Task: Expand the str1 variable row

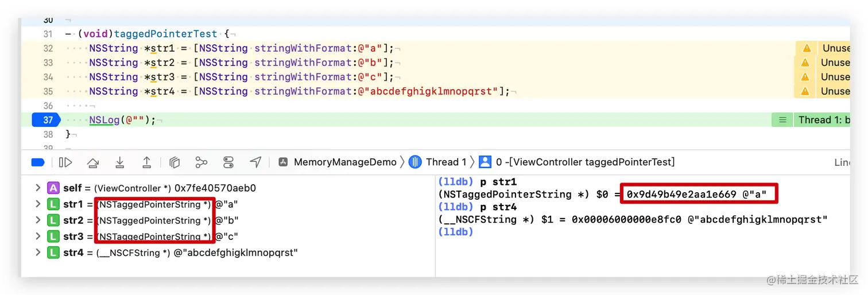Action: click(x=38, y=204)
